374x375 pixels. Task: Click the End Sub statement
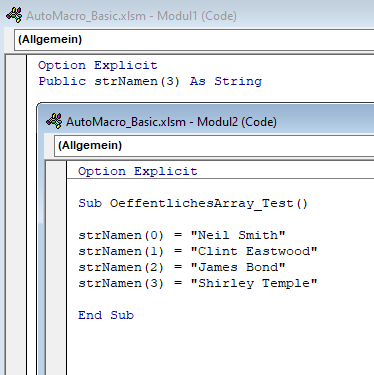click(x=106, y=315)
